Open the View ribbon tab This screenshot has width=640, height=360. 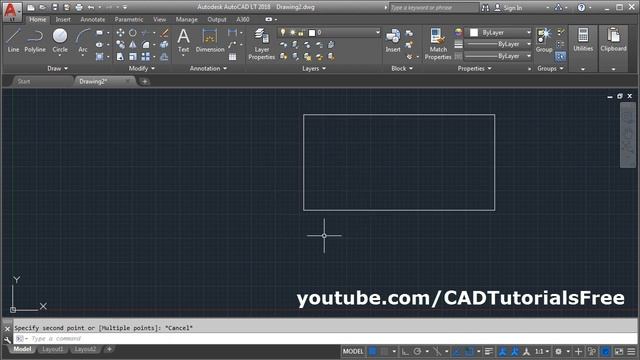coord(160,19)
